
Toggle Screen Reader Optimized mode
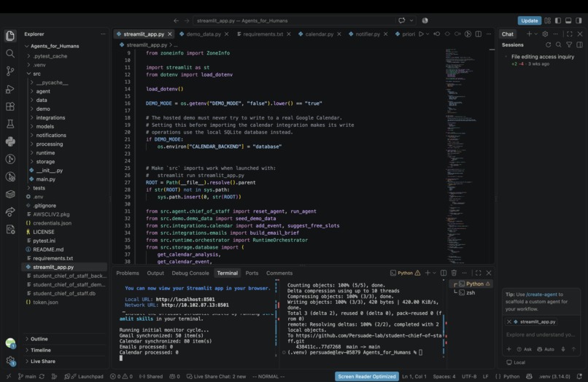(367, 376)
